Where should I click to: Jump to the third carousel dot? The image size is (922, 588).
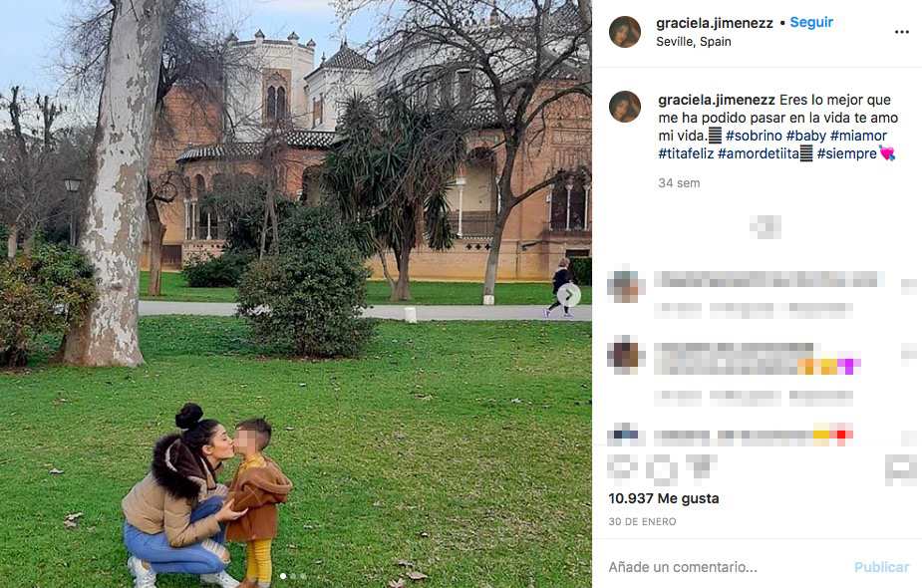[303, 576]
